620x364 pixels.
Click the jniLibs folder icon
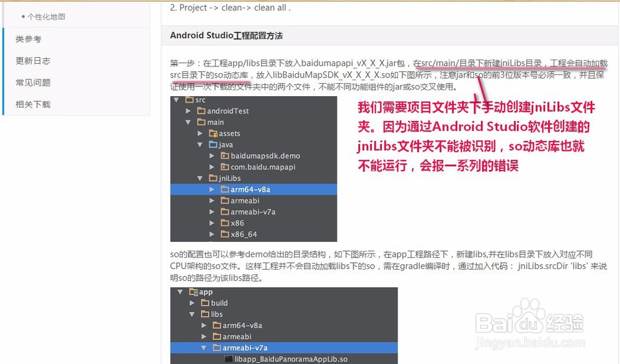[x=213, y=178]
